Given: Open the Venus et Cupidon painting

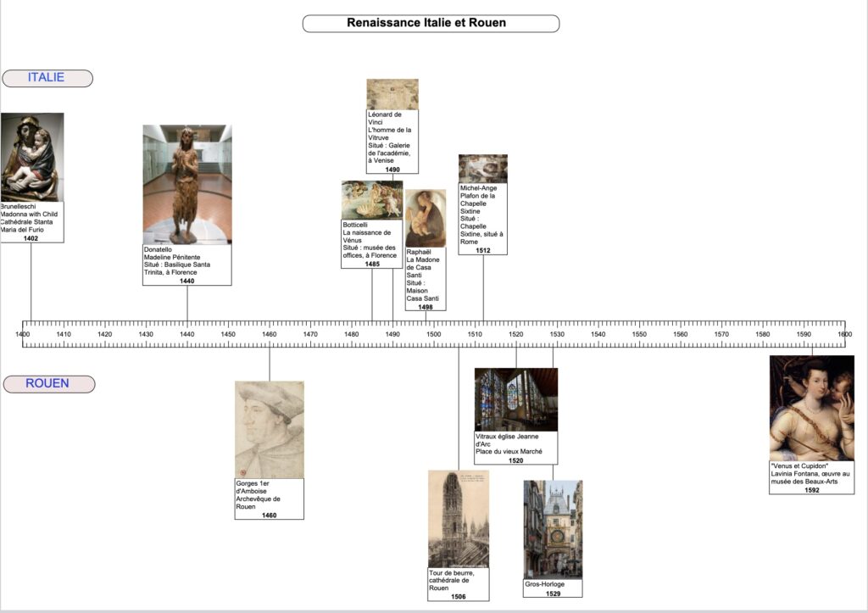Looking at the screenshot, I should pyautogui.click(x=811, y=408).
